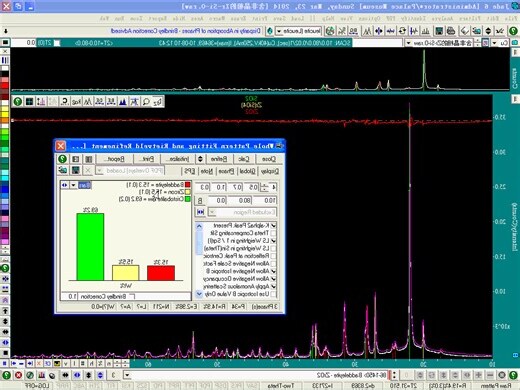
Task: Switch to the Note tab
Action: tap(207, 171)
